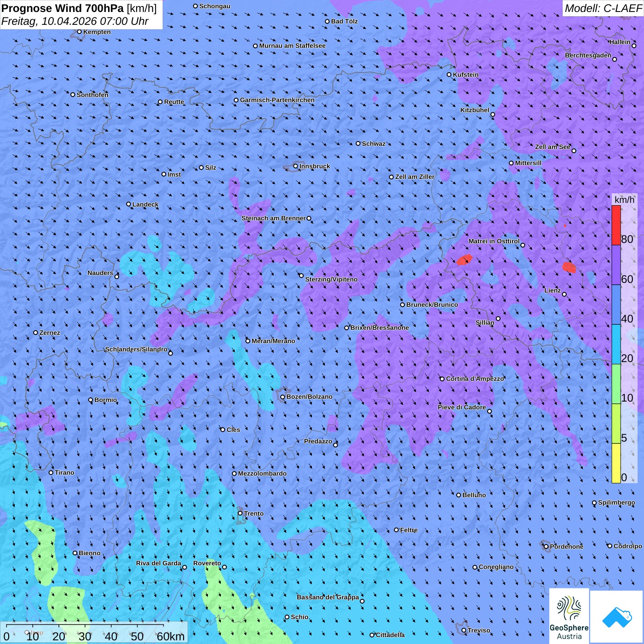Click the 'Riva del Garda' label
The height and width of the screenshot is (644, 644).
(159, 563)
